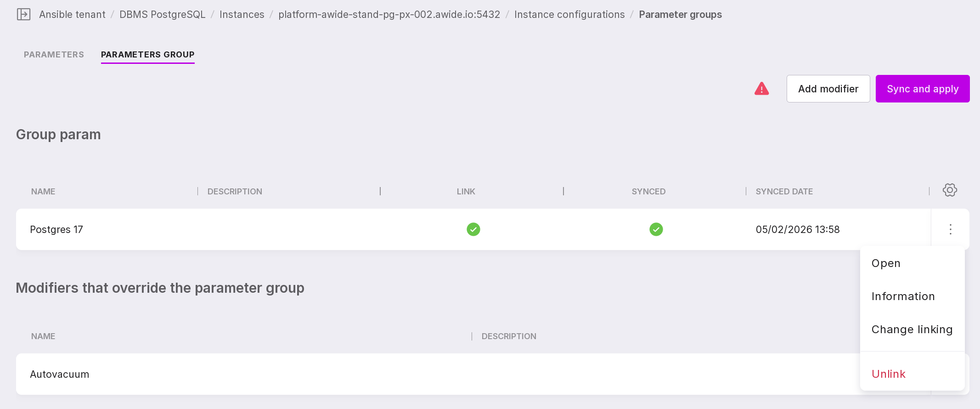
Task: Open Instance configurations breadcrumb link
Action: (569, 15)
